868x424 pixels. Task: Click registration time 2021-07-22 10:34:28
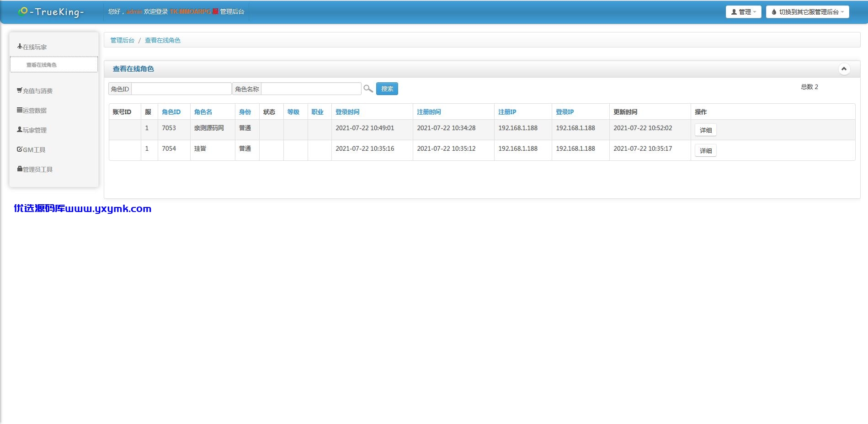pos(446,128)
